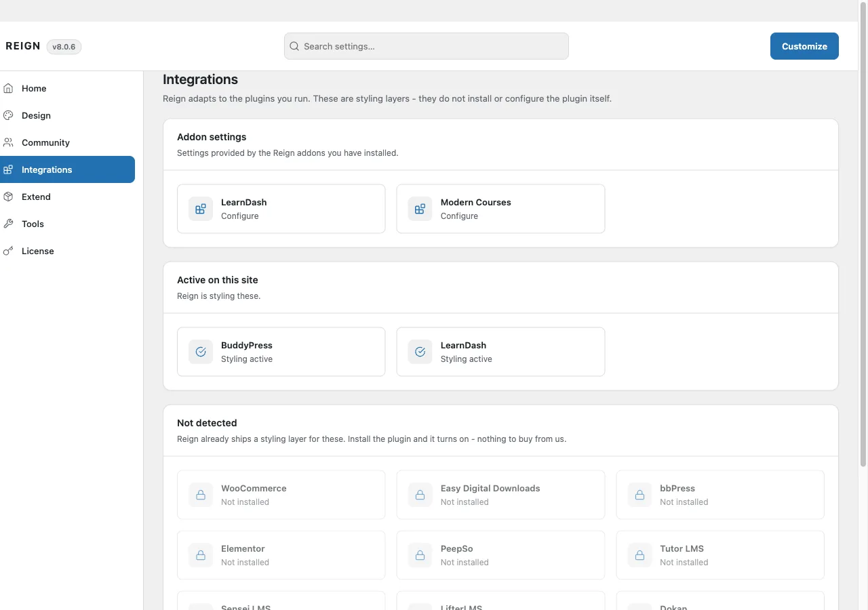Open Modern Courses Configure card

pyautogui.click(x=500, y=209)
